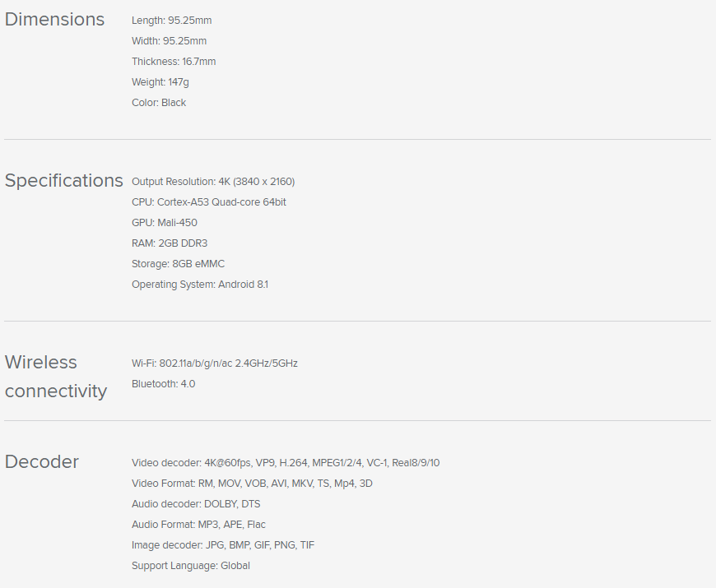
Task: Click the Wi-Fi 802.11a/b/g/n/ac line
Action: 215,363
